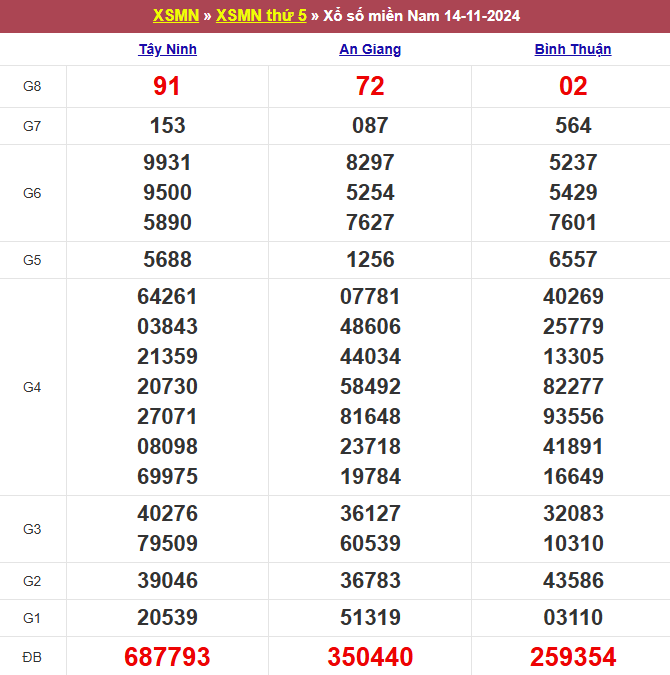
Task: Click G1 number 51319
Action: [370, 617]
